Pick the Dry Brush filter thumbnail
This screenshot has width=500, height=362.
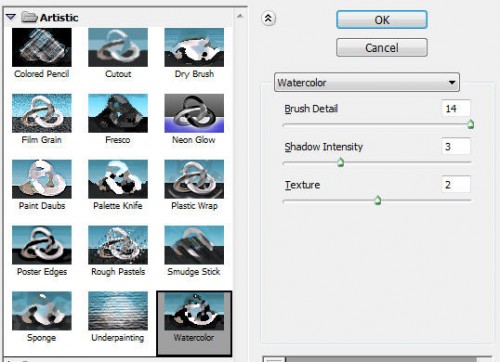(x=194, y=47)
